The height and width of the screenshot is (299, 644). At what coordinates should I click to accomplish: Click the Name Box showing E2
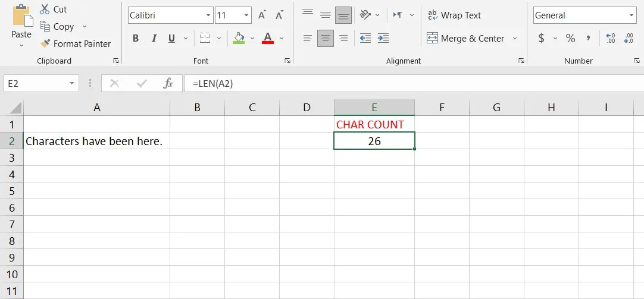35,84
